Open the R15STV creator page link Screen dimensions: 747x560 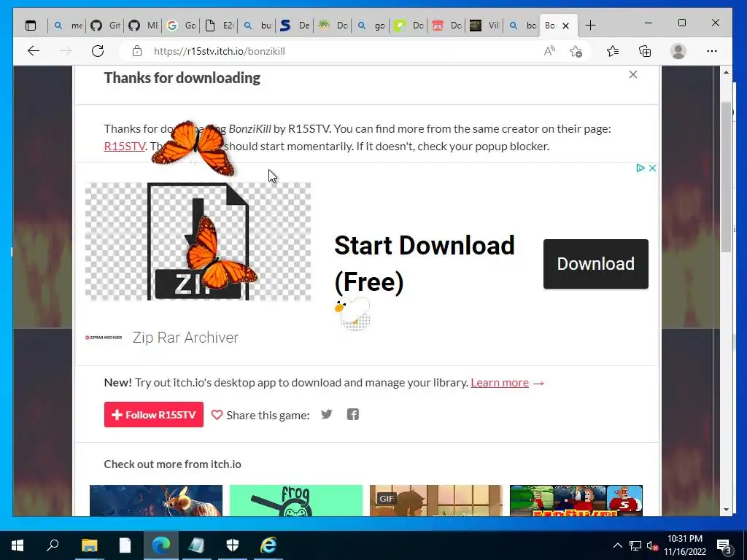click(124, 146)
